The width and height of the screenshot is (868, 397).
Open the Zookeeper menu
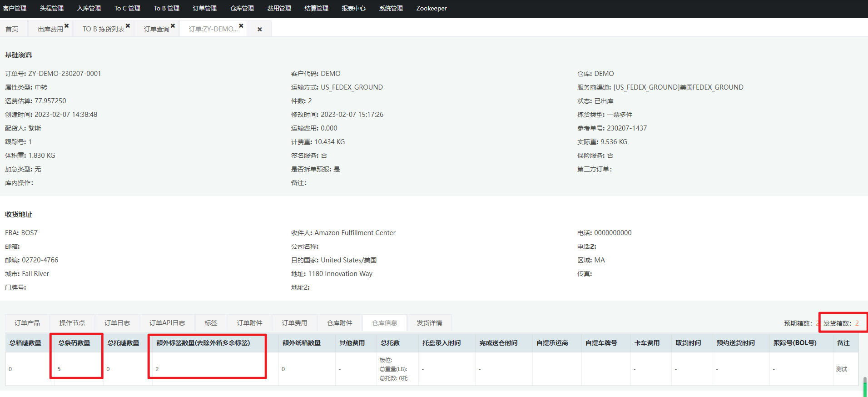tap(432, 8)
